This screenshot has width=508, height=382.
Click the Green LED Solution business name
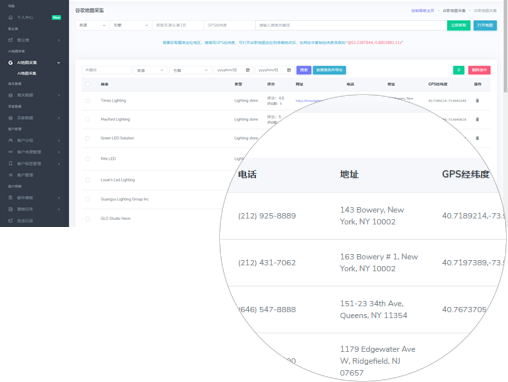117,138
